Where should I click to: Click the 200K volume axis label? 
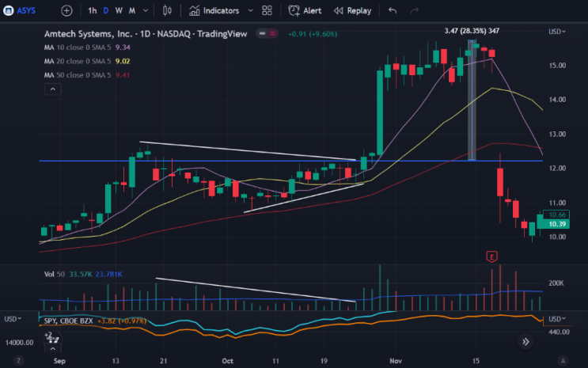[556, 283]
